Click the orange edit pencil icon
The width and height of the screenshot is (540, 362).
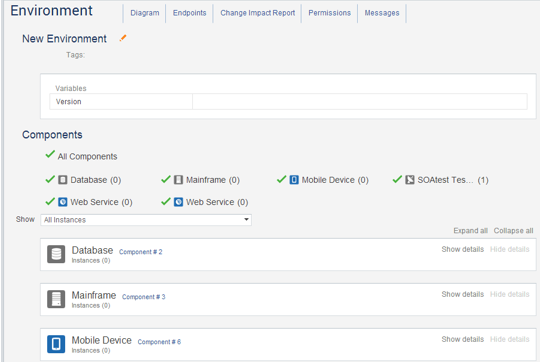[x=123, y=38]
